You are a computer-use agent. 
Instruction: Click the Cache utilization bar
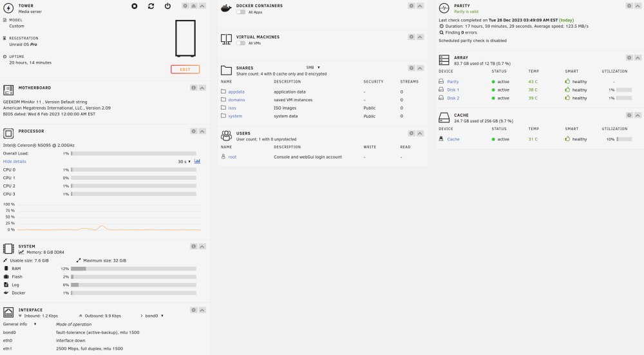(624, 139)
